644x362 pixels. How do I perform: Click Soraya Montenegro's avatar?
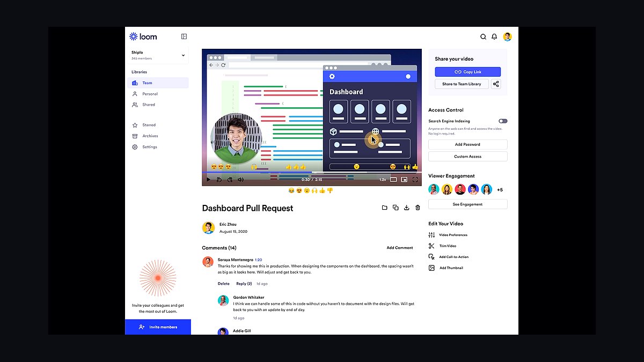pos(208,262)
